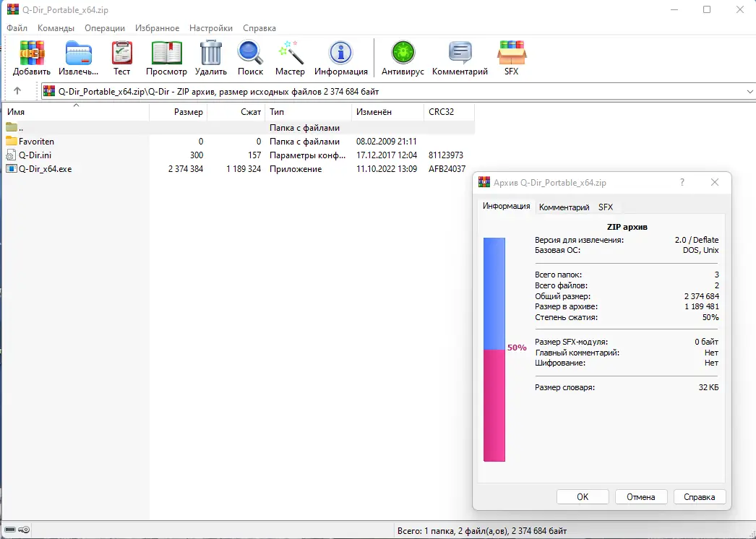Viewport: 756px width, 539px height.
Task: Click the Q-Dir_x64.exe application icon
Action: [x=11, y=169]
